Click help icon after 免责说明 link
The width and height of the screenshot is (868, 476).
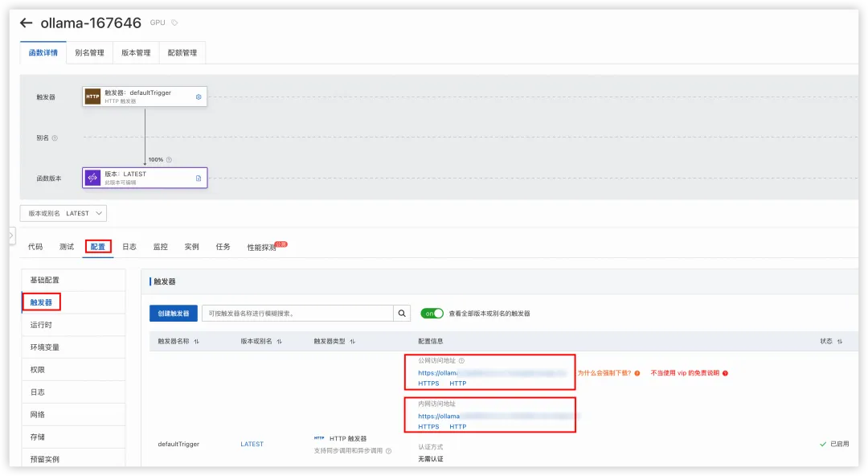(x=725, y=374)
